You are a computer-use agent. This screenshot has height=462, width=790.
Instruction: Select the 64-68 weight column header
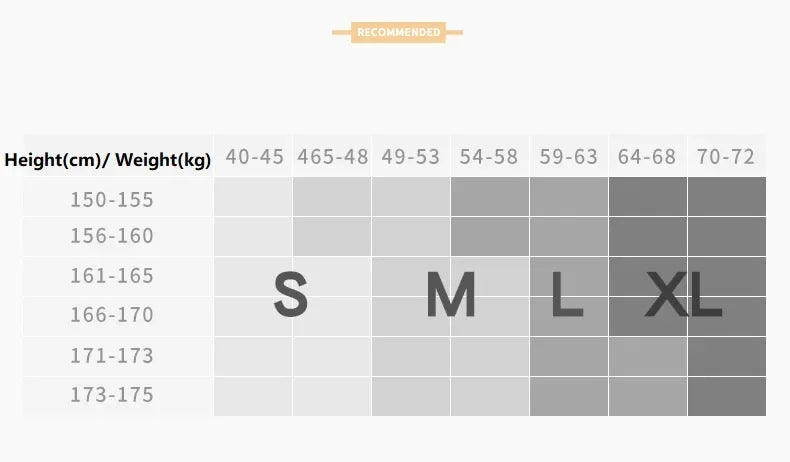tap(647, 157)
